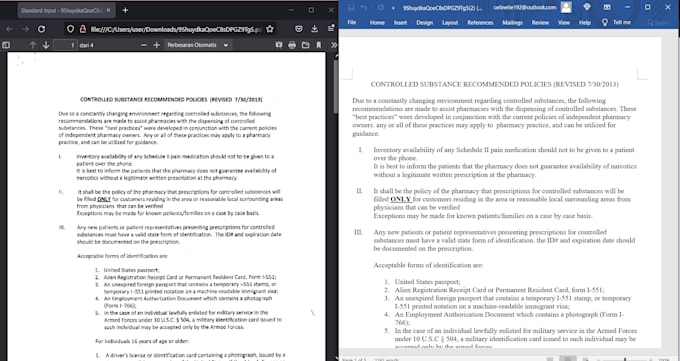Open the Help ribbon tab
Screen dimensions: 680x361
coord(585,22)
